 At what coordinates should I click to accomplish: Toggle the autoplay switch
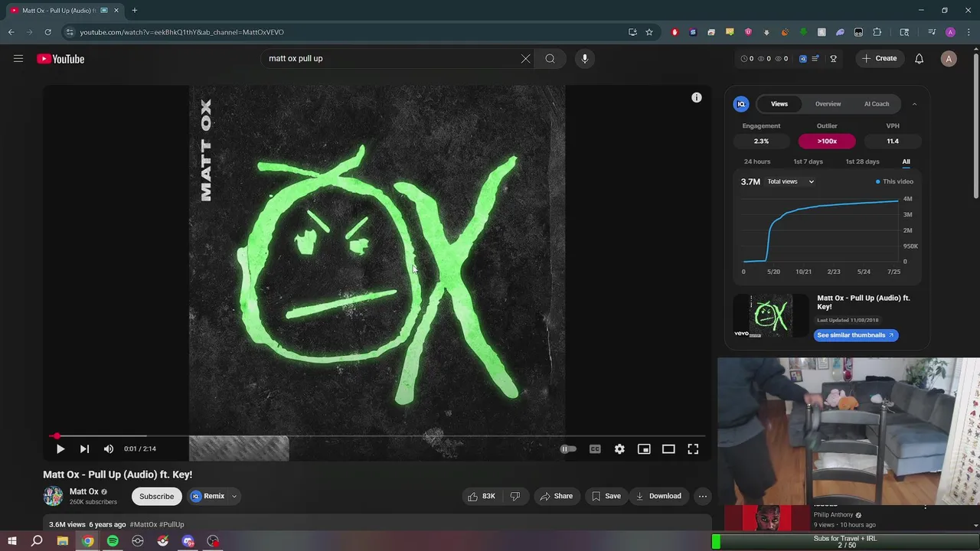(567, 449)
